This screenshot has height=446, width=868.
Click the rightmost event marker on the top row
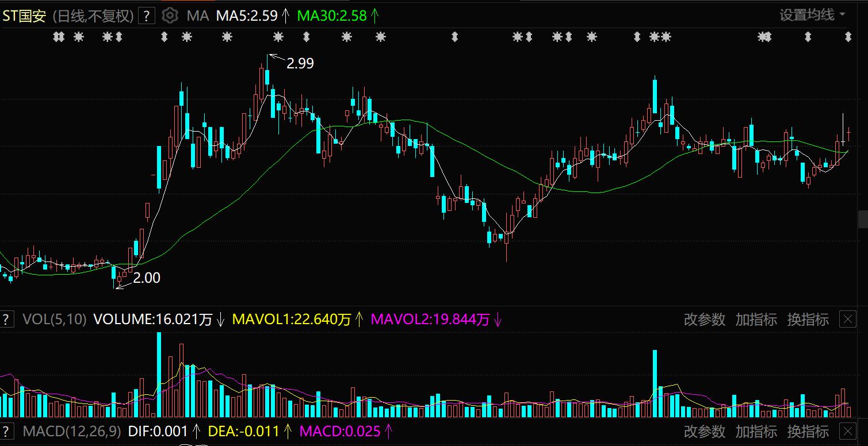pyautogui.click(x=848, y=37)
